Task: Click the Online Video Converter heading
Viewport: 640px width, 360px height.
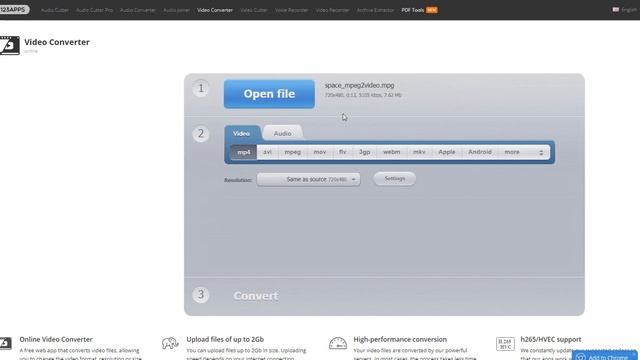Action: 56,339
